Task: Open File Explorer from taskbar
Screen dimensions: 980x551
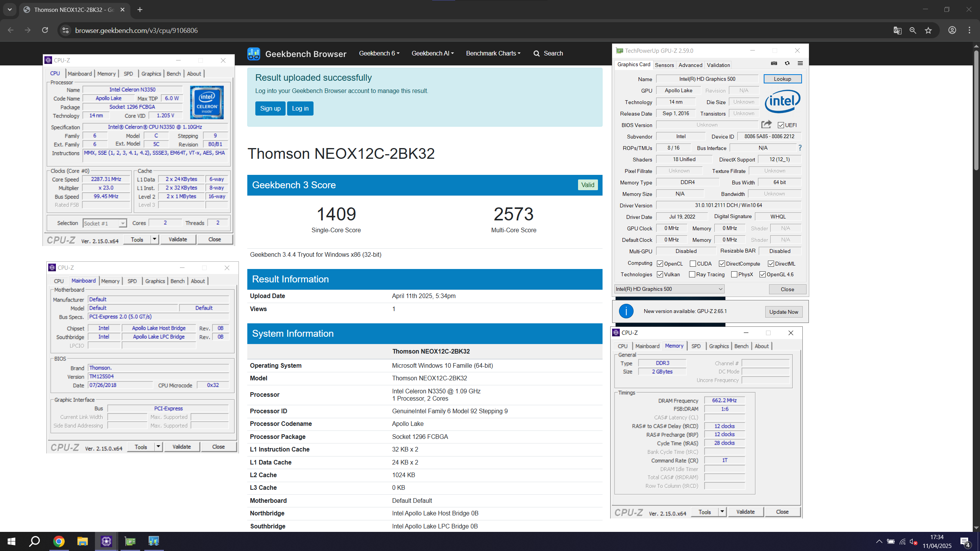Action: pos(82,541)
